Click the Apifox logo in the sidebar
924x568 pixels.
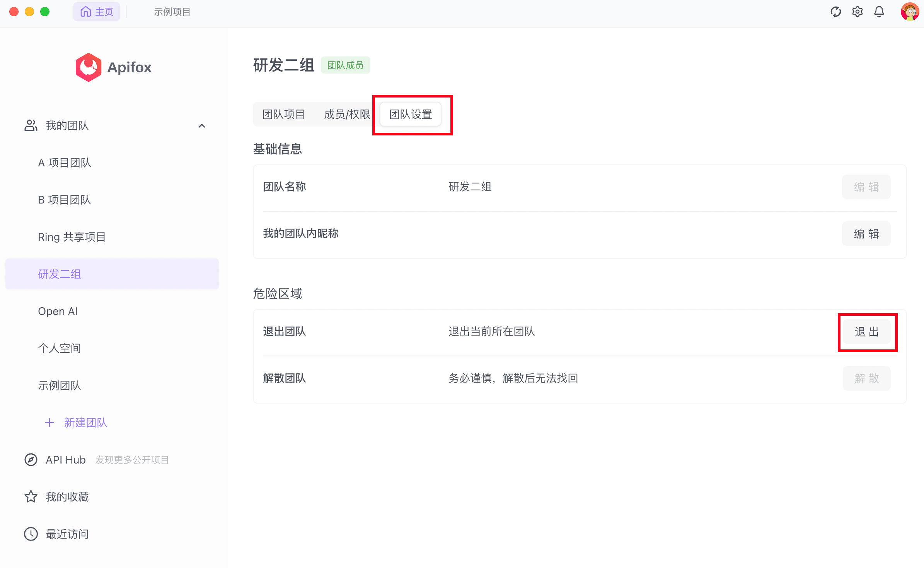89,67
